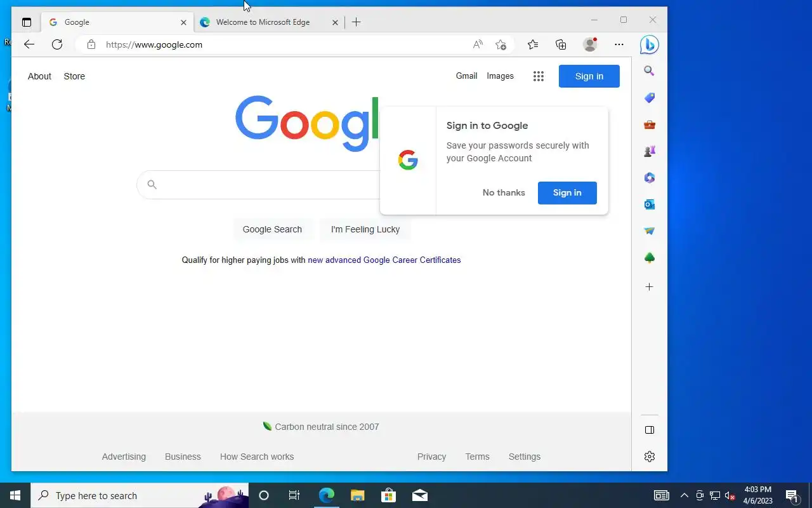This screenshot has height=508, width=812.
Task: Open the footer Settings menu
Action: point(525,457)
